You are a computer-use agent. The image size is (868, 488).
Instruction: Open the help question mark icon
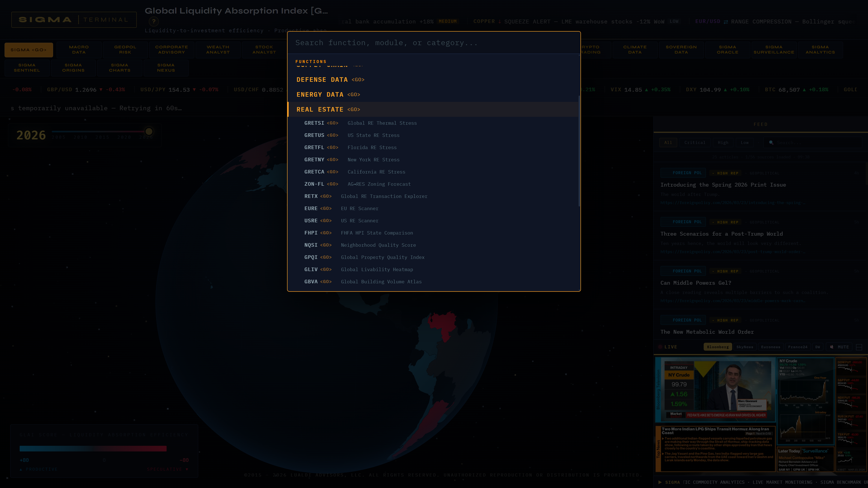pyautogui.click(x=154, y=22)
